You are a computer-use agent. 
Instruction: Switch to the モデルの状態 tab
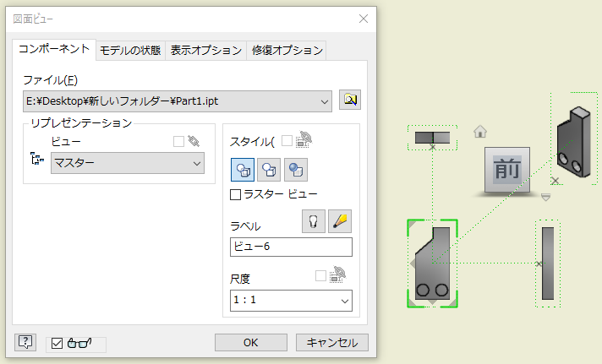[x=130, y=51]
